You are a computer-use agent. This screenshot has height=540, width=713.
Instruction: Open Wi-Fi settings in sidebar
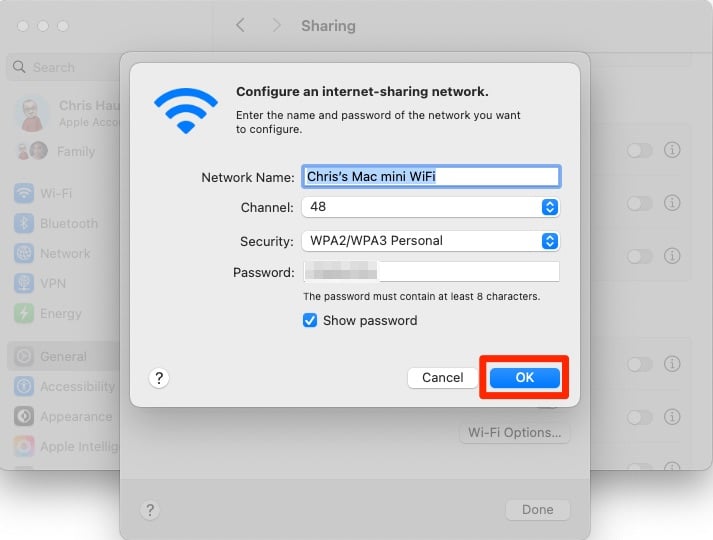[x=43, y=193]
